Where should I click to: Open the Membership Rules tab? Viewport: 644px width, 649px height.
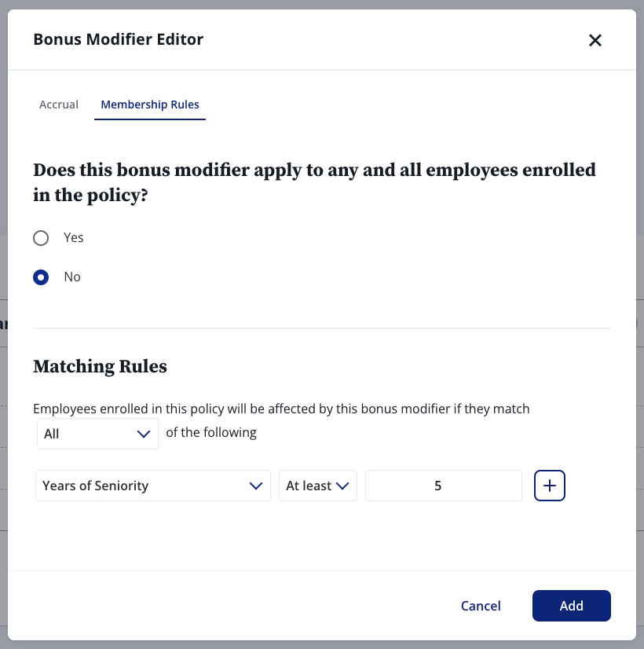[x=150, y=104]
